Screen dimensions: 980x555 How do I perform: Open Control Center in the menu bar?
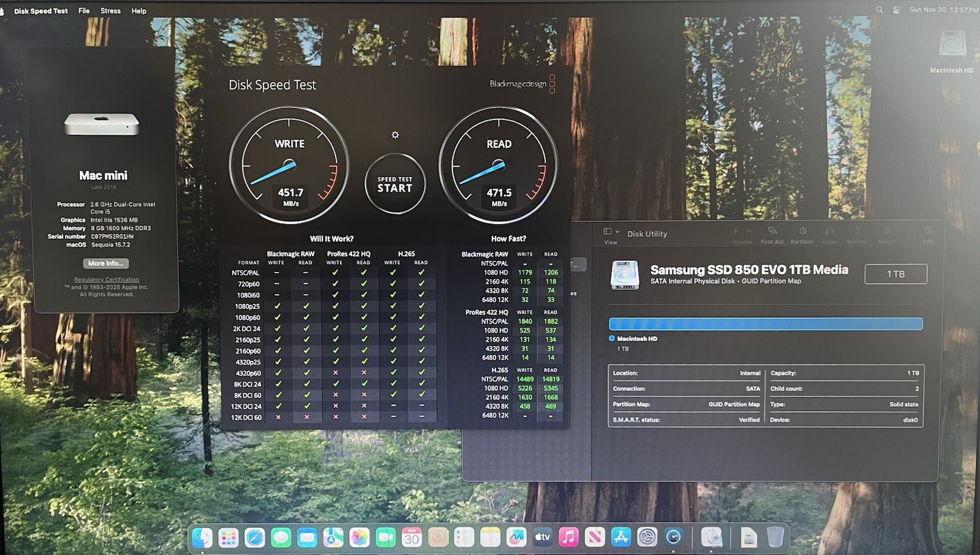[x=896, y=10]
